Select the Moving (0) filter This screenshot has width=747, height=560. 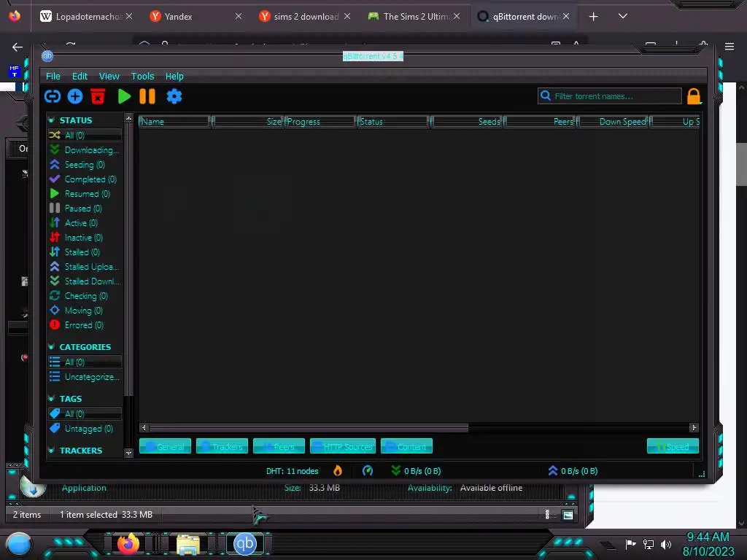(85, 311)
